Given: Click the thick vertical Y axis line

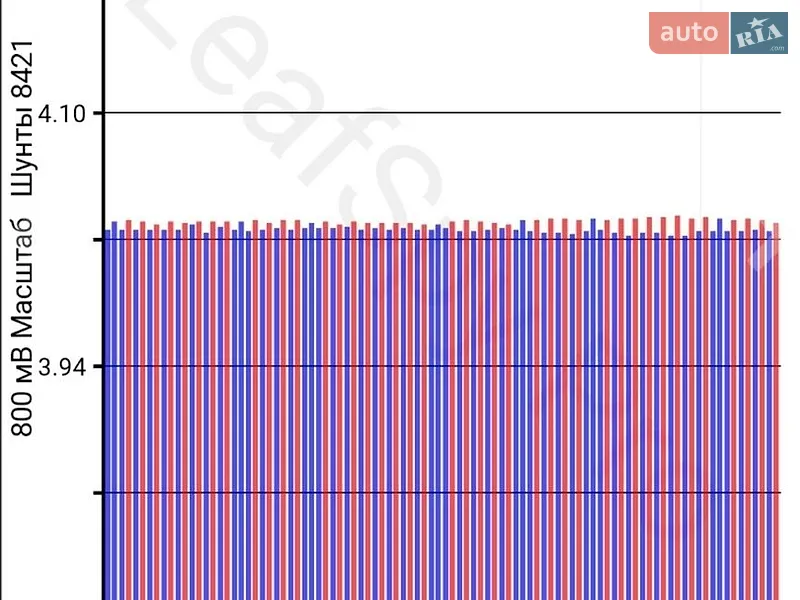Looking at the screenshot, I should click(x=104, y=300).
